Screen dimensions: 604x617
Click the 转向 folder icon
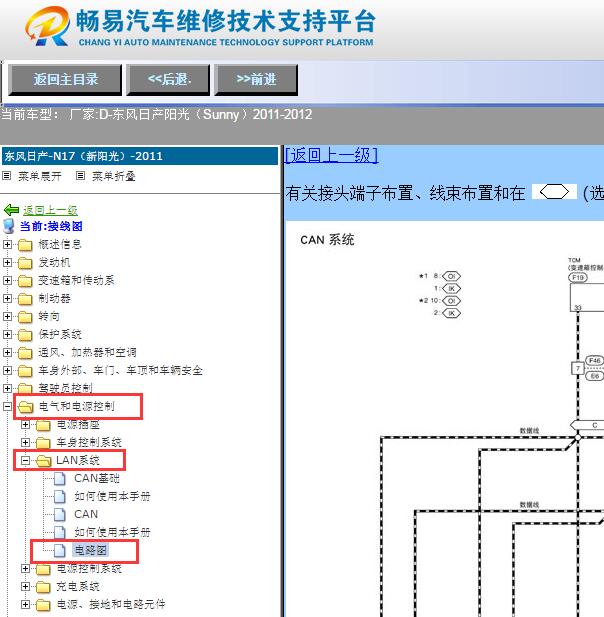25,317
